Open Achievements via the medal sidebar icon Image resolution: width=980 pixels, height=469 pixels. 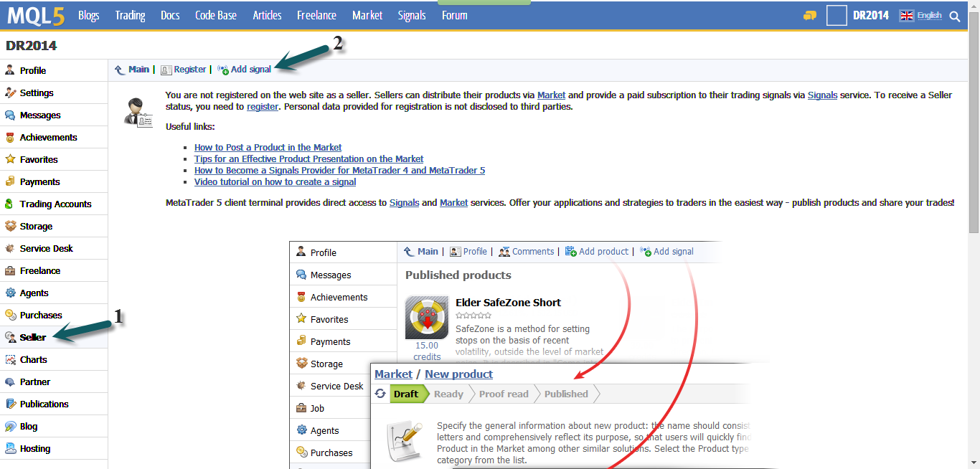pyautogui.click(x=10, y=137)
